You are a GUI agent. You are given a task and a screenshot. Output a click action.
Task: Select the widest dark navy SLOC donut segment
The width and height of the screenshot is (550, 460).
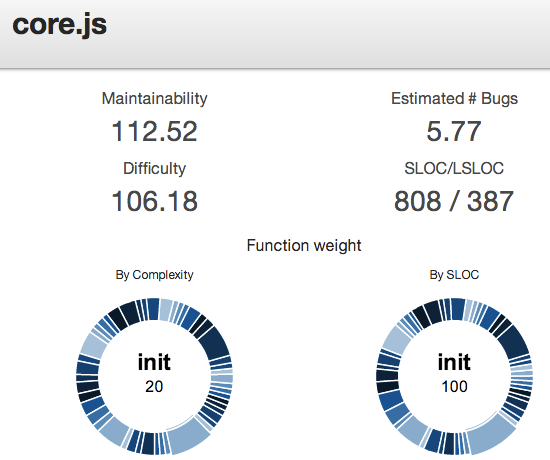click(514, 341)
